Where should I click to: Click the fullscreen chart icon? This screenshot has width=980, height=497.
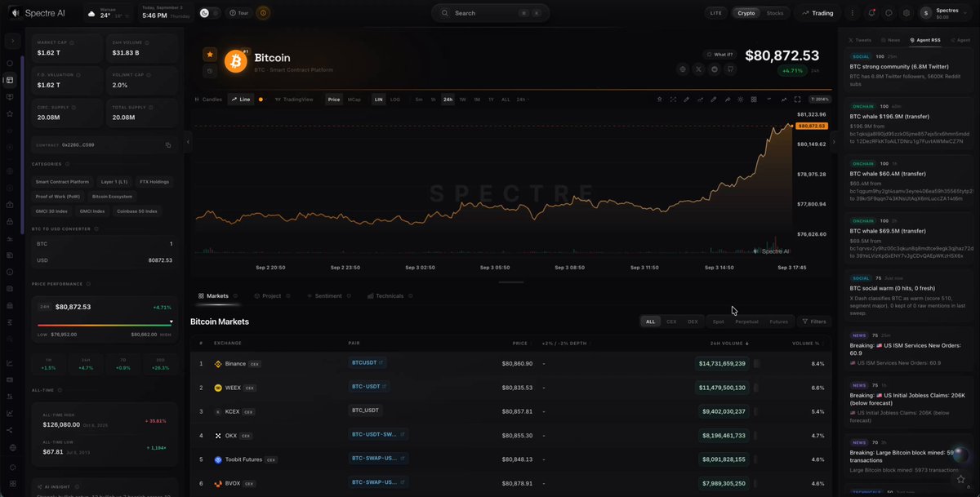point(797,100)
